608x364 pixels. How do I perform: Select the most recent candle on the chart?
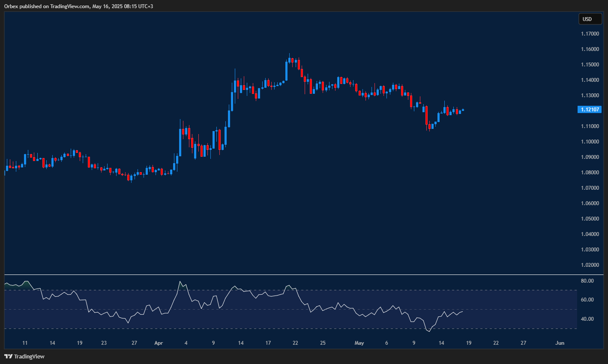click(463, 110)
